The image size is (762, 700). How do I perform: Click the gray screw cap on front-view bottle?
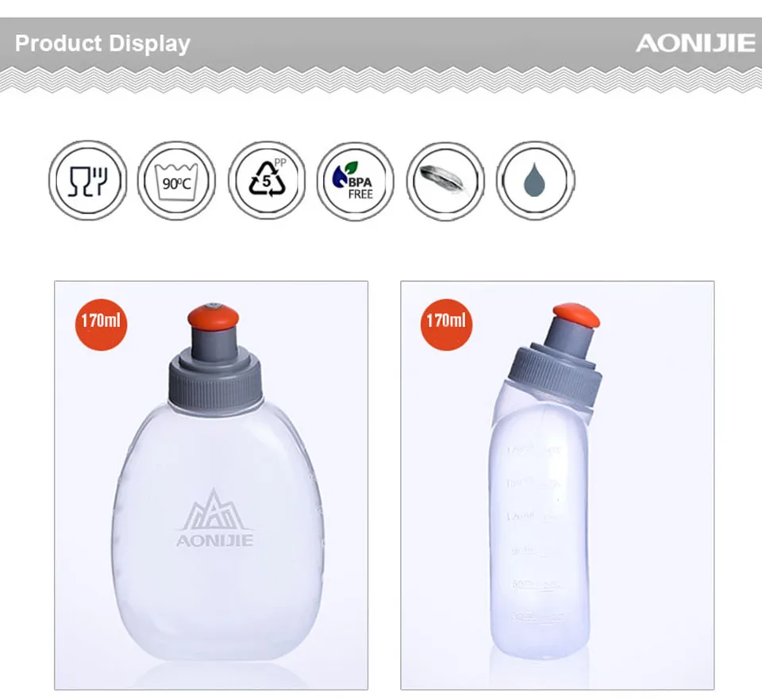(x=216, y=379)
